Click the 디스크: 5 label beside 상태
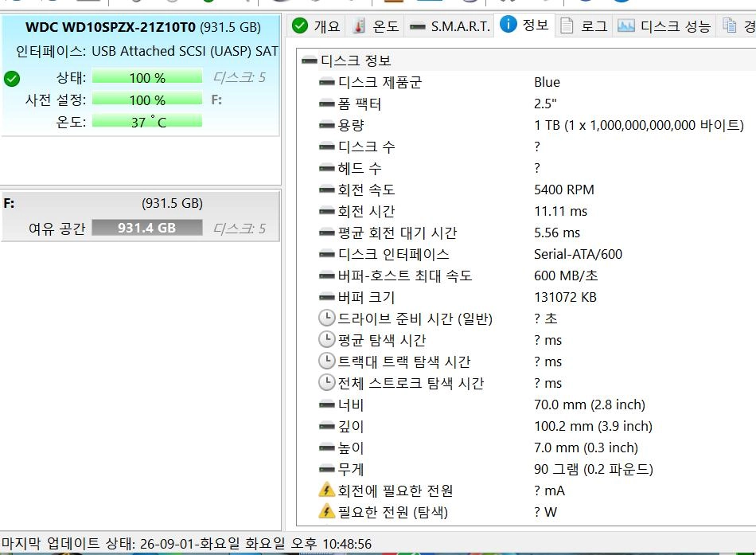The image size is (756, 555). tap(240, 77)
